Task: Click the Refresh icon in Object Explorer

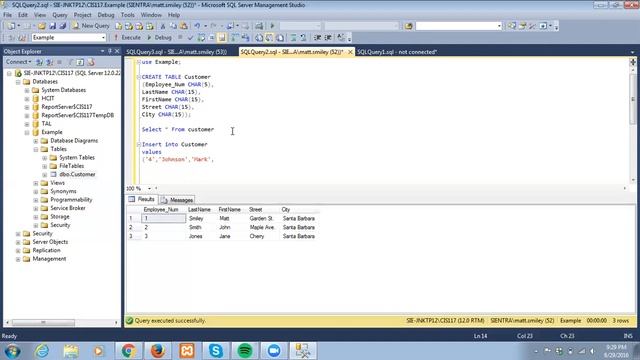Action: (x=80, y=62)
